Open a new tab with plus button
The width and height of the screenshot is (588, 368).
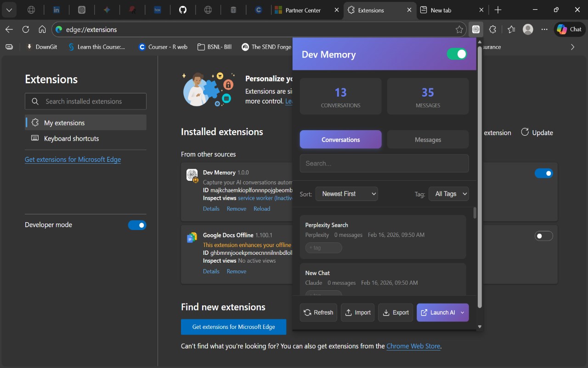pyautogui.click(x=498, y=10)
